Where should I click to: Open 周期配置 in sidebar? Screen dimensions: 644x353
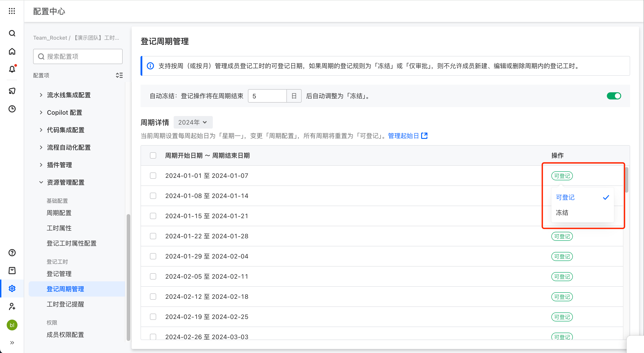(59, 213)
